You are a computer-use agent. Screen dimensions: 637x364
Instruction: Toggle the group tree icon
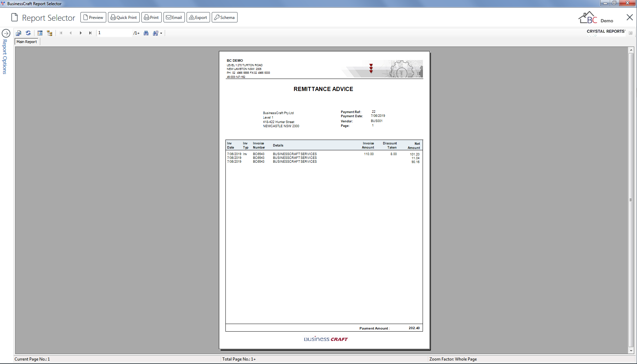(x=50, y=33)
